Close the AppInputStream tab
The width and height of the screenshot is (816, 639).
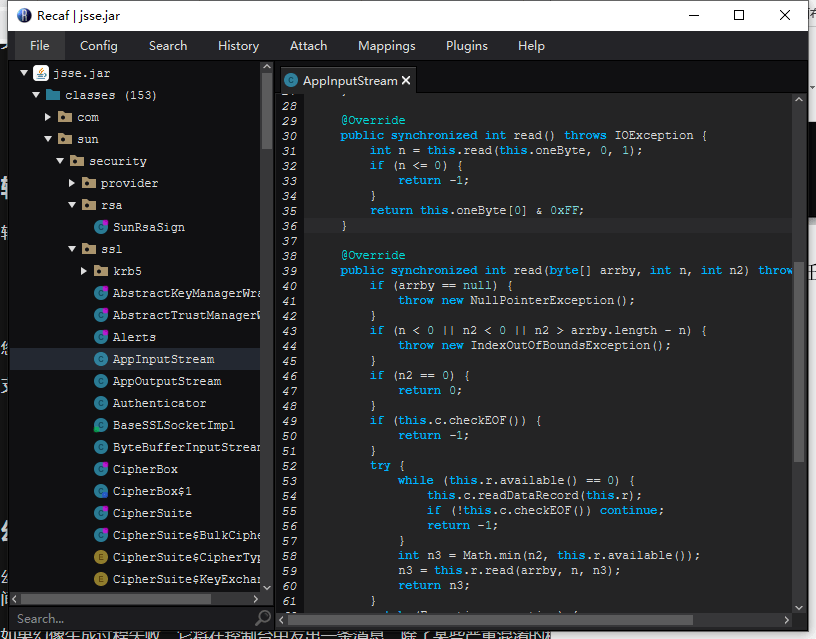407,81
